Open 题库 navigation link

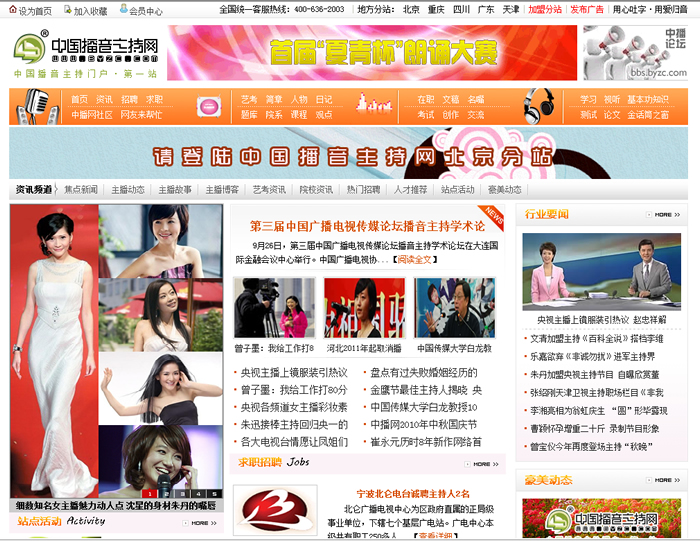249,115
